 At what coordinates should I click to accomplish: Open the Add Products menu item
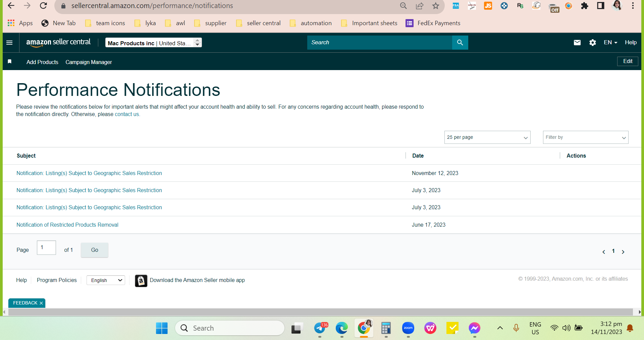click(42, 62)
